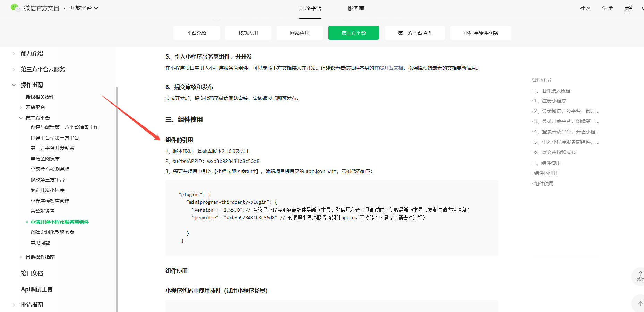Viewport: 644px width, 312px height.
Task: Open 告警群设置 page
Action: pyautogui.click(x=43, y=211)
